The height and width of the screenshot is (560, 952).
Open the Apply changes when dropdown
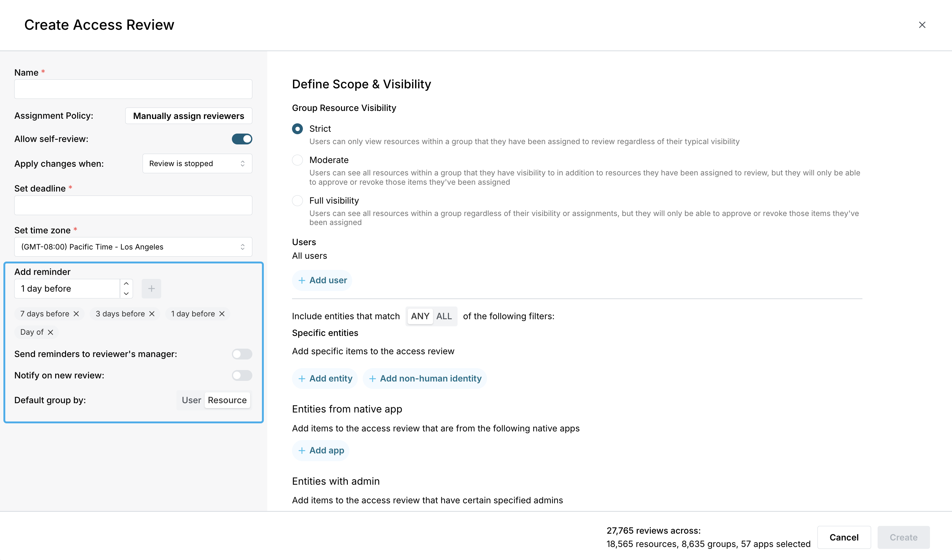pyautogui.click(x=197, y=164)
